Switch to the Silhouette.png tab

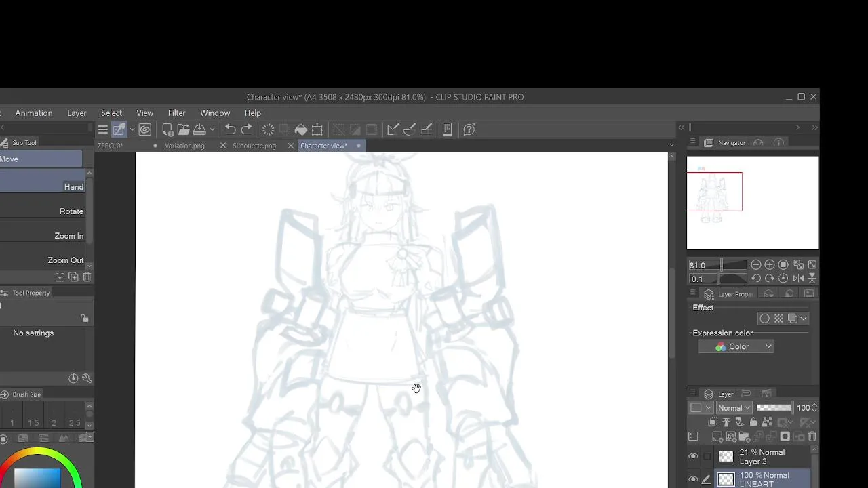click(254, 146)
